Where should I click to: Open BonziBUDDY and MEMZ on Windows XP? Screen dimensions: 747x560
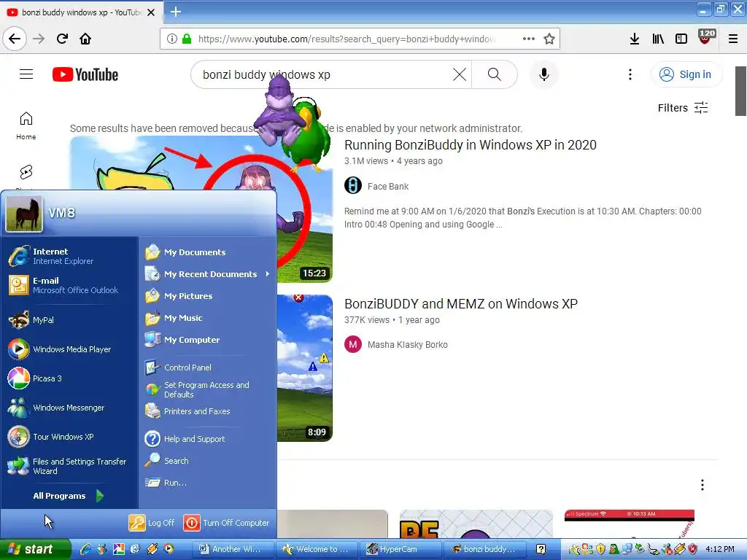pos(461,304)
